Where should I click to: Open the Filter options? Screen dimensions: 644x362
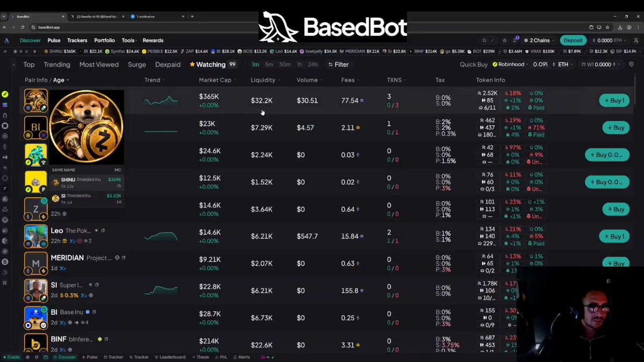coord(338,64)
